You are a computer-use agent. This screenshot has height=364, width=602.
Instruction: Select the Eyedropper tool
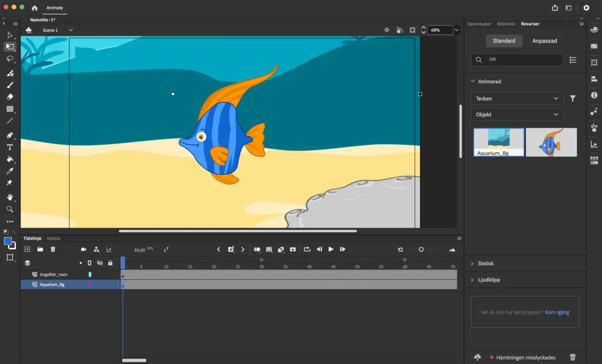[10, 171]
